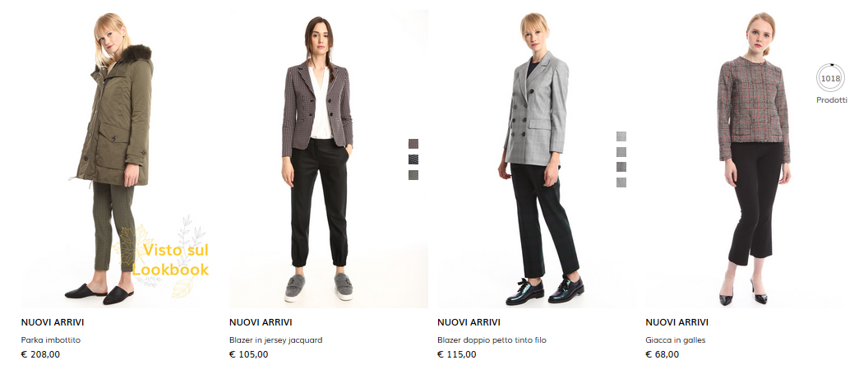
Task: Choose the darkest grey swatch of the doppio petto blazer
Action: point(621,167)
